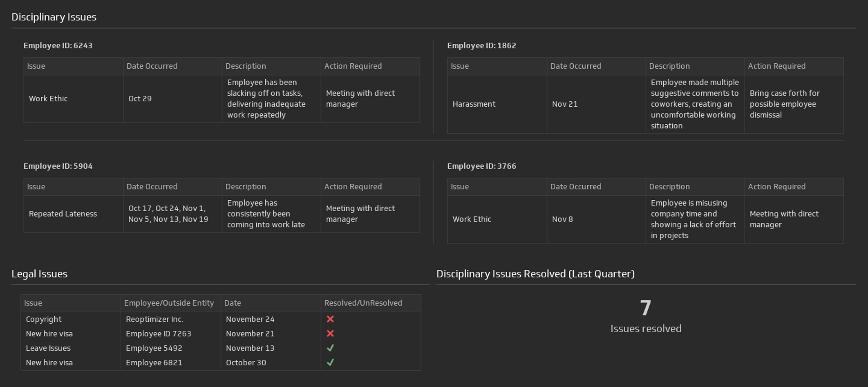Image resolution: width=868 pixels, height=387 pixels.
Task: Click the November 13 date cell
Action: tap(271, 348)
